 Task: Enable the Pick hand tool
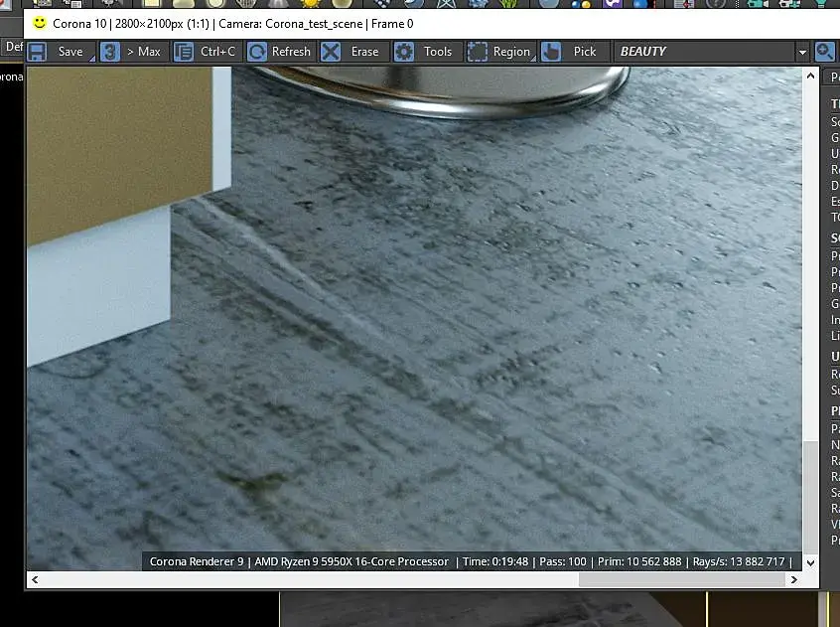574,52
